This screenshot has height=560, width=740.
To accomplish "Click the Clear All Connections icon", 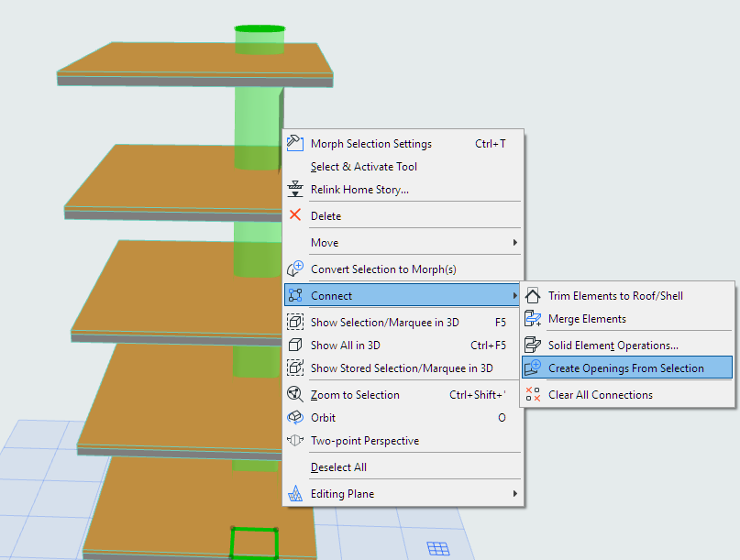I will [533, 394].
